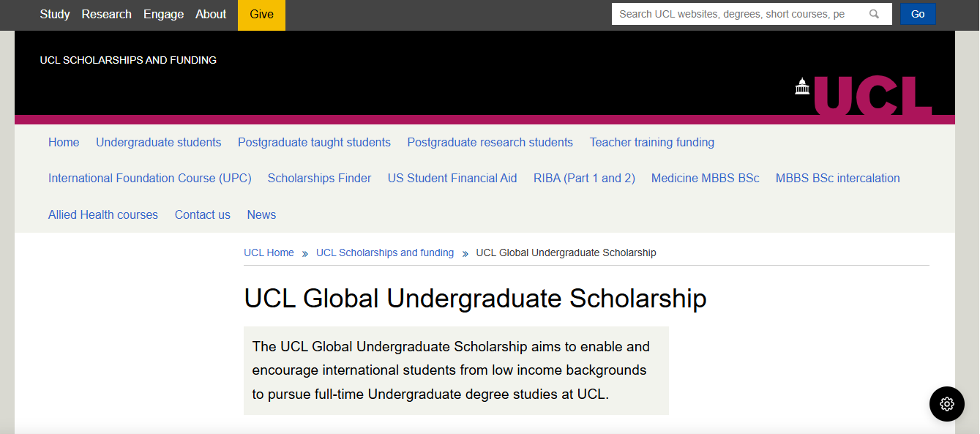Go to Postgraduate taught students section
Screen dimensions: 980x434
314,142
